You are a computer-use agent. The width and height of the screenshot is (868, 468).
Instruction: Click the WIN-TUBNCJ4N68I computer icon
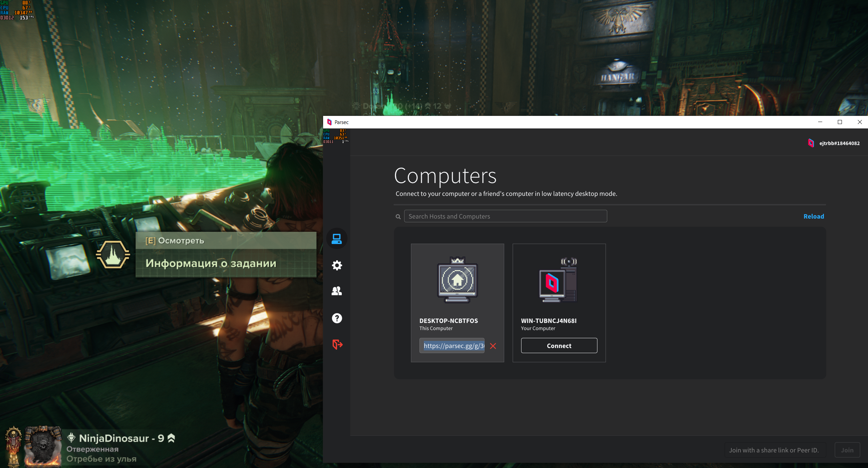[558, 281]
